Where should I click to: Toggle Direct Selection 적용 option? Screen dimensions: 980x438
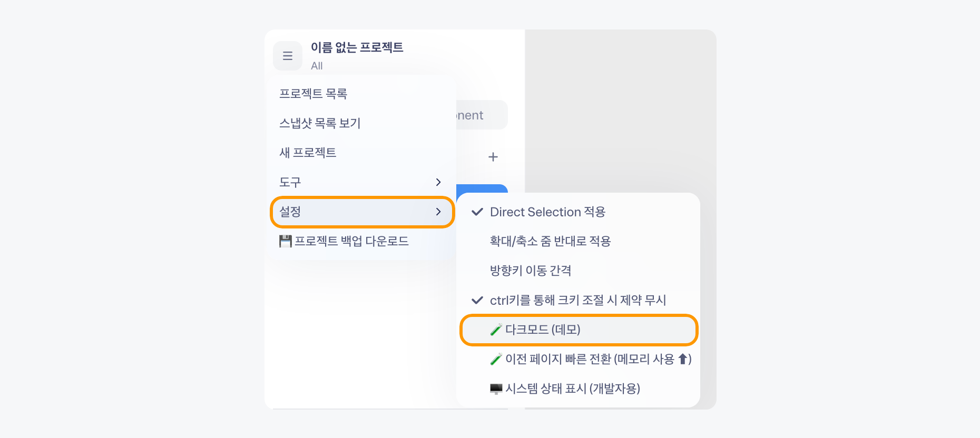click(x=578, y=212)
